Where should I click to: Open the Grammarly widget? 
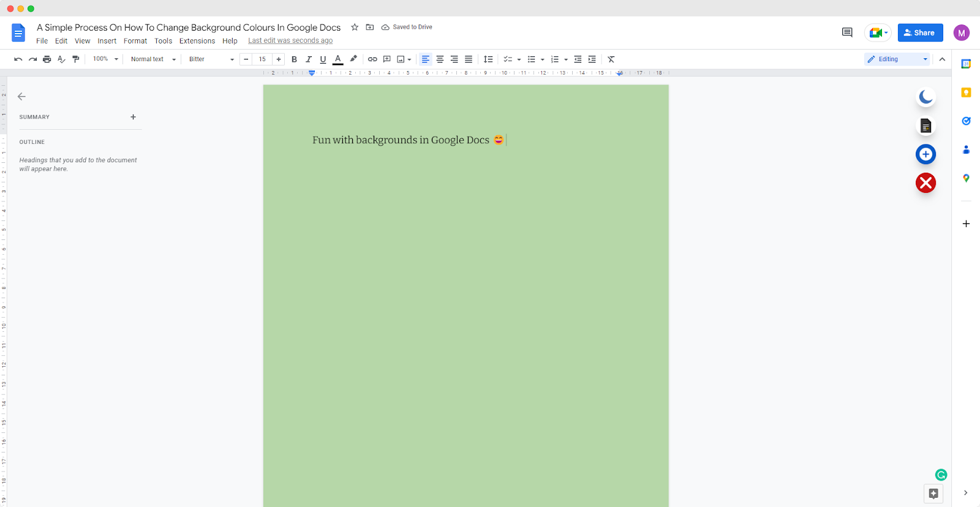tap(941, 475)
